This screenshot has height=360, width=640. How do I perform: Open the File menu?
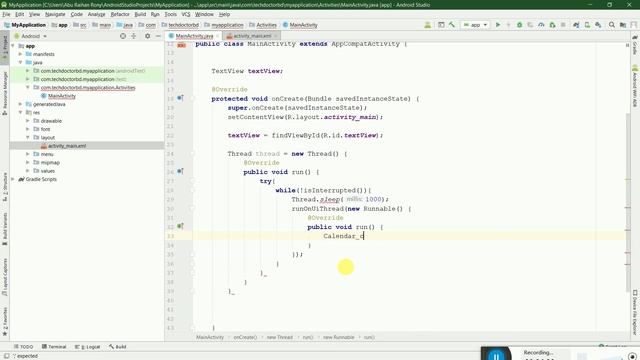tap(6, 14)
